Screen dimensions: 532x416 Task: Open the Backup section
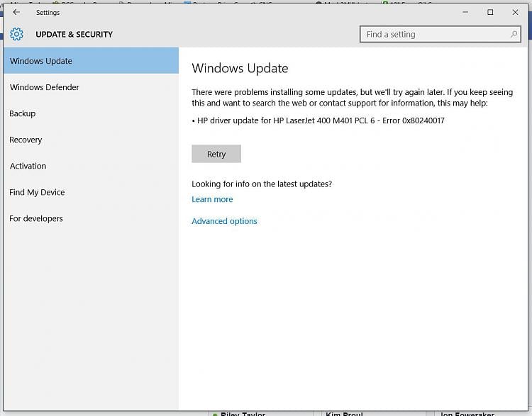(x=91, y=113)
